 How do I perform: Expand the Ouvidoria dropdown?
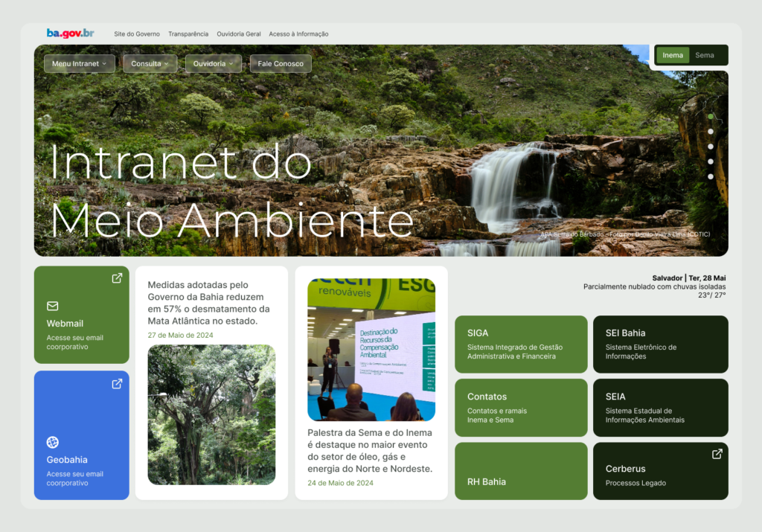pos(213,64)
